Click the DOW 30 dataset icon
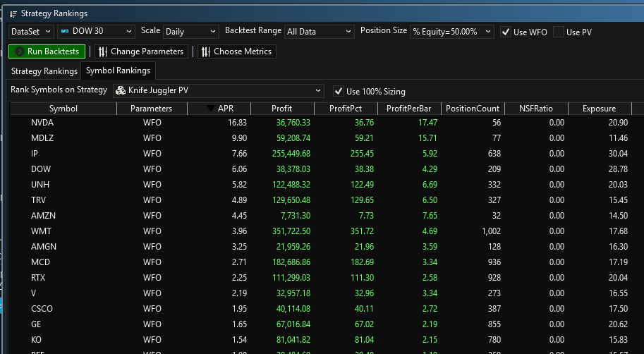 click(x=65, y=31)
